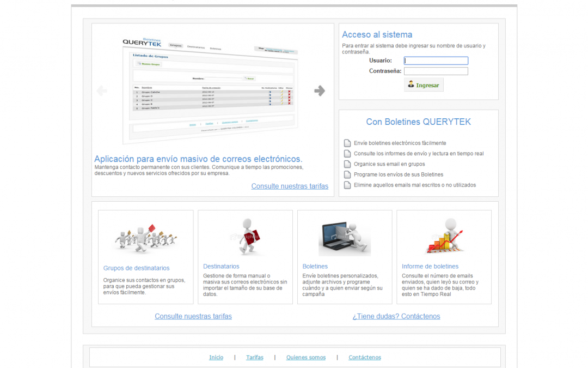Open Quienes somos in footer menu
Screen dimensions: 588x368
[306, 358]
